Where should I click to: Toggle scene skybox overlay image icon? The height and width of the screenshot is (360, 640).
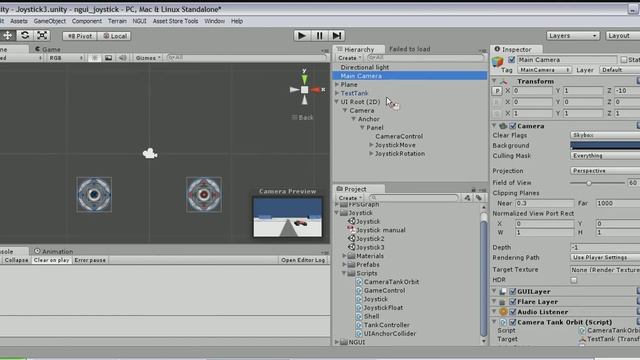point(109,58)
